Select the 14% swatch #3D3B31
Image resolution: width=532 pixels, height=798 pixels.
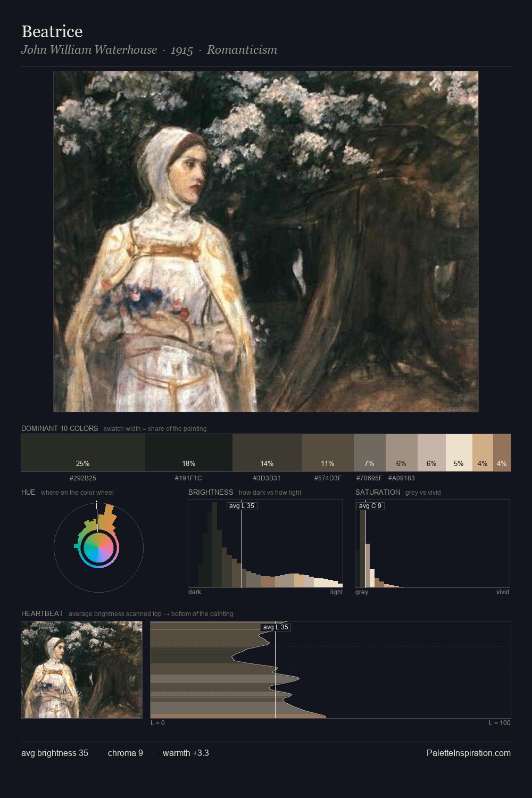pos(267,453)
